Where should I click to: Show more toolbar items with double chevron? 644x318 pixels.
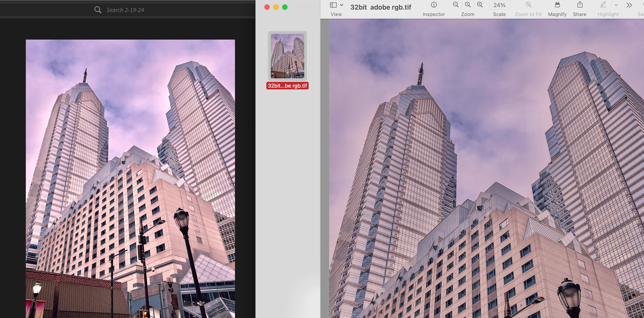[629, 5]
